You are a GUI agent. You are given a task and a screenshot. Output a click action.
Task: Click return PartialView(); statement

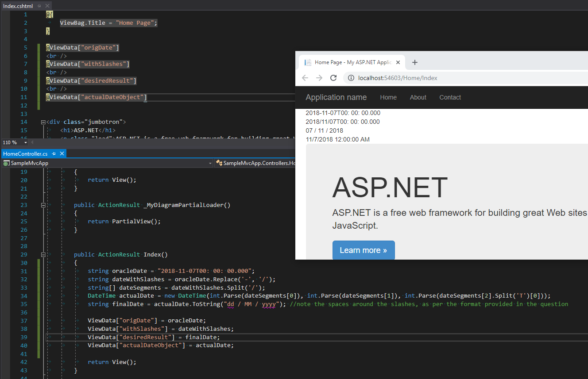pos(124,222)
